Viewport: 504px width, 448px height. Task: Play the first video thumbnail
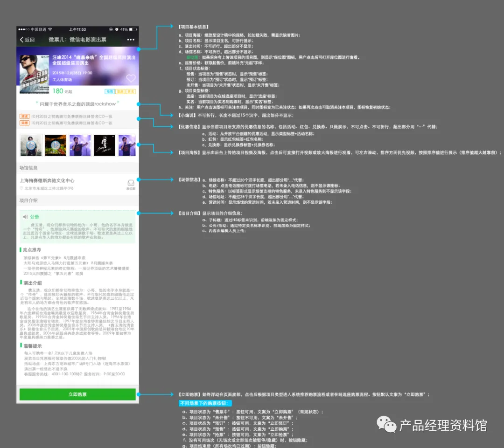31,145
